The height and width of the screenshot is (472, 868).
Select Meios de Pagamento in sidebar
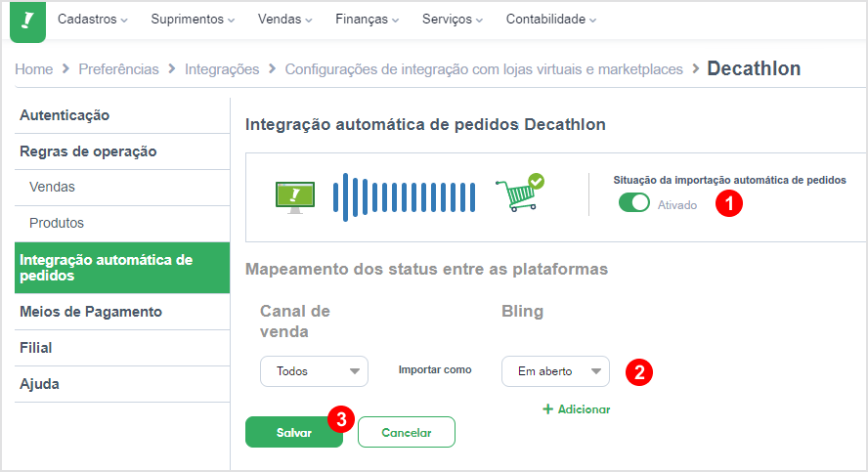point(122,312)
